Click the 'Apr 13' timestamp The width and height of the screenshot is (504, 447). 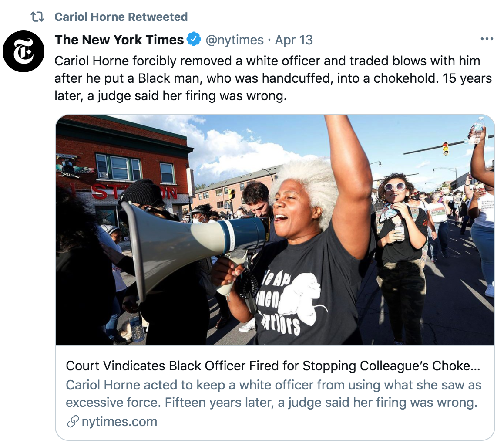coord(294,40)
